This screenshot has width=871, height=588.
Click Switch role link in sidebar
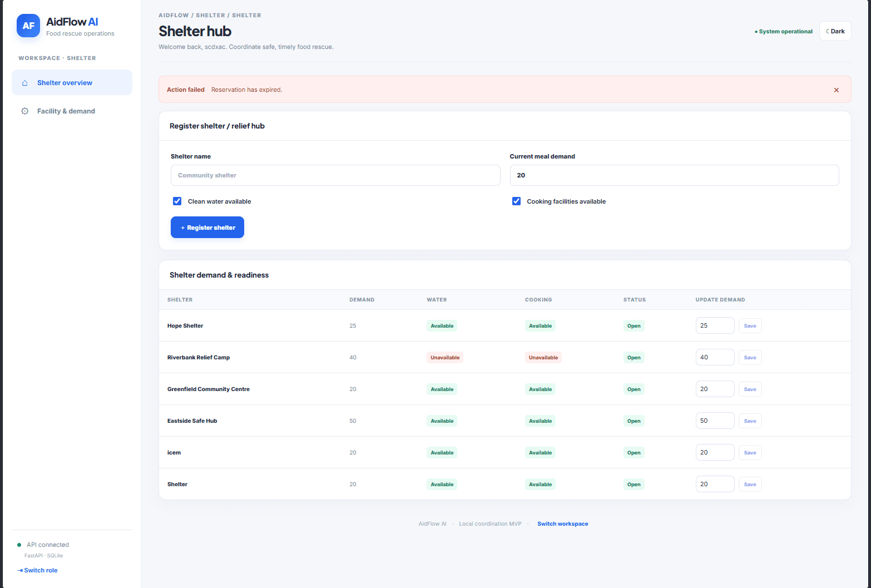tap(38, 570)
